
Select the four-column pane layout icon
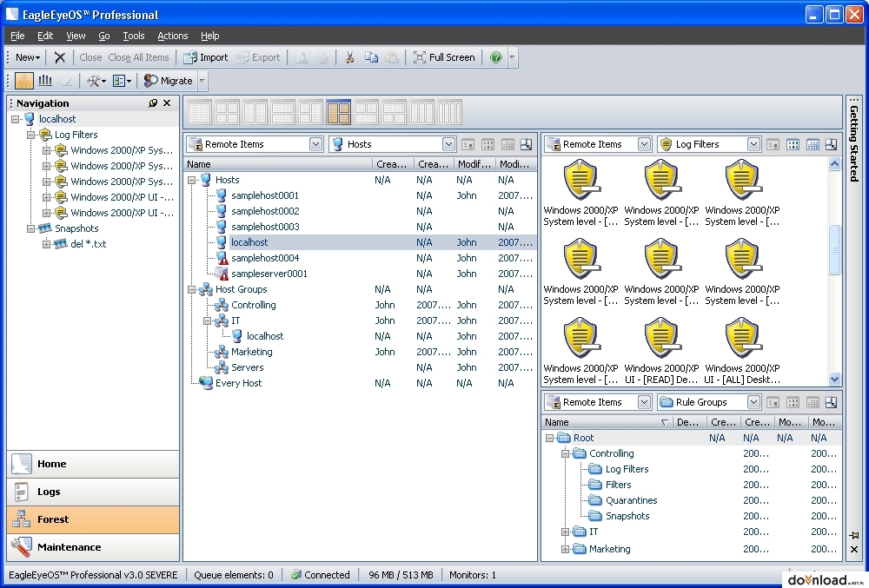coord(449,112)
